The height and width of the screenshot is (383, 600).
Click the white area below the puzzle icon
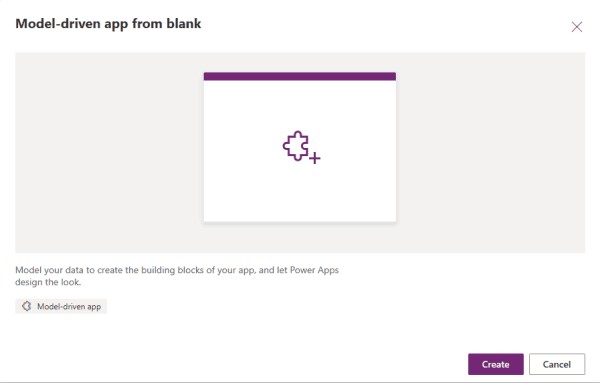300,193
